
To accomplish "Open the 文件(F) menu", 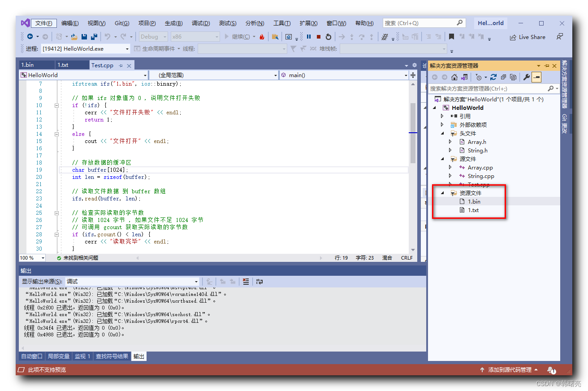I will 44,23.
